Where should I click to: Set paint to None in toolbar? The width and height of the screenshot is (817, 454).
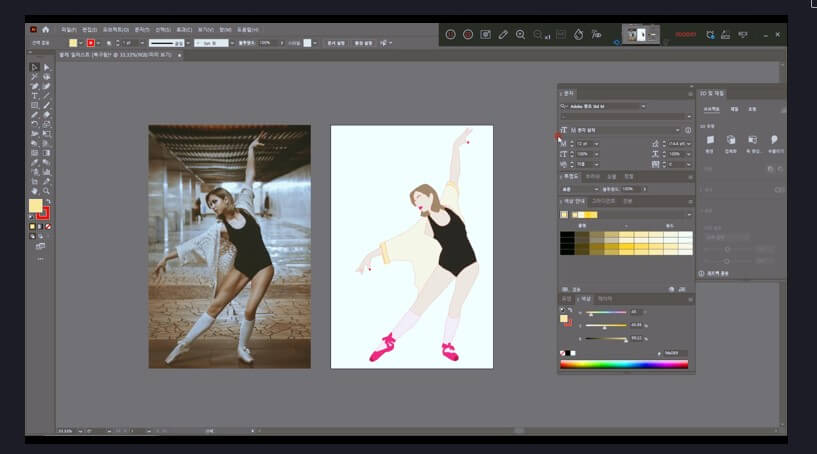(x=48, y=227)
